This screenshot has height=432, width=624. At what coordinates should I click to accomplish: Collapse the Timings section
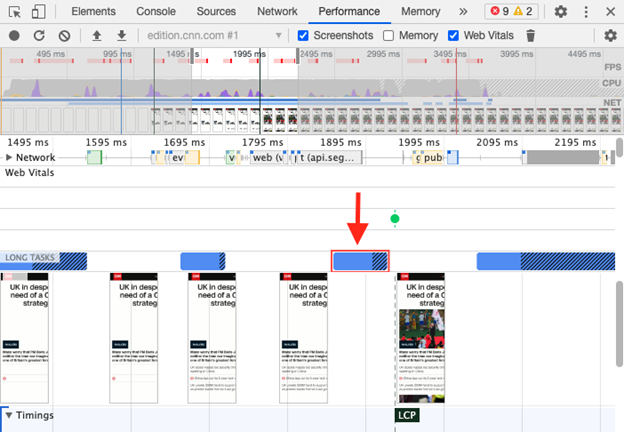pos(9,415)
